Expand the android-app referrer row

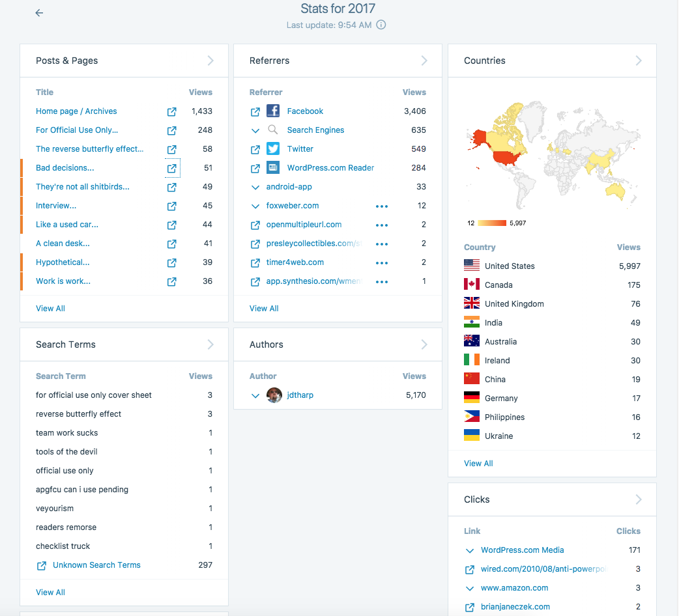point(255,186)
